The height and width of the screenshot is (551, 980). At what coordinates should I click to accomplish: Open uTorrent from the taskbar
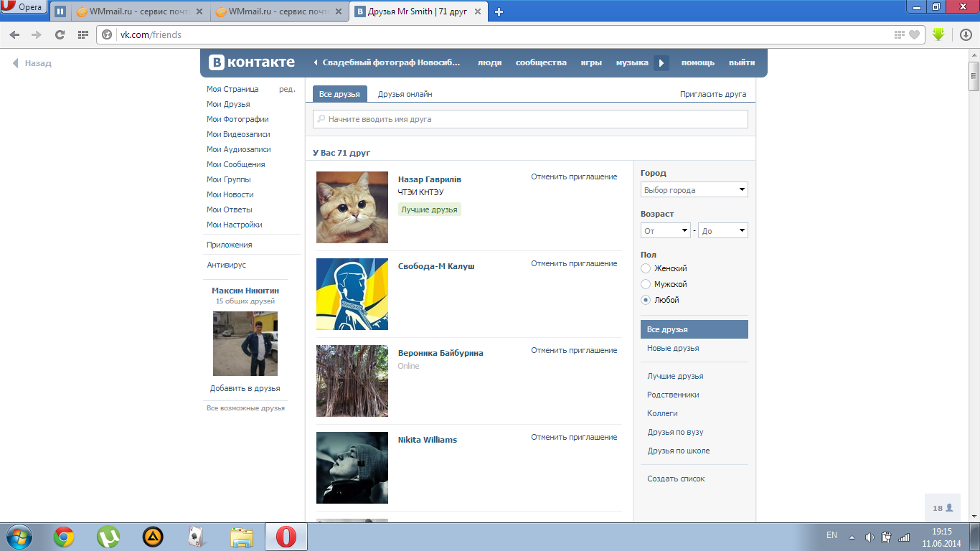108,537
